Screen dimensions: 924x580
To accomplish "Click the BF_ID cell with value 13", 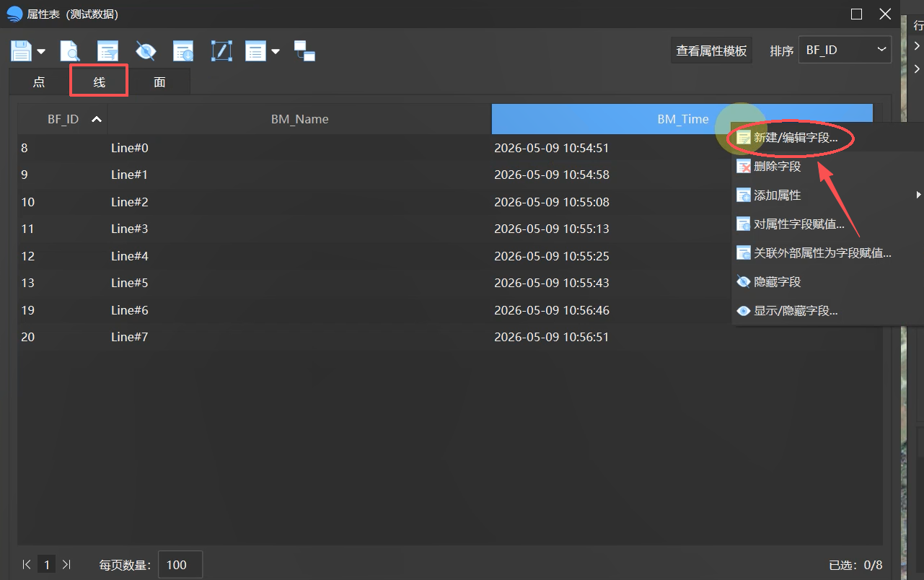I will point(63,283).
